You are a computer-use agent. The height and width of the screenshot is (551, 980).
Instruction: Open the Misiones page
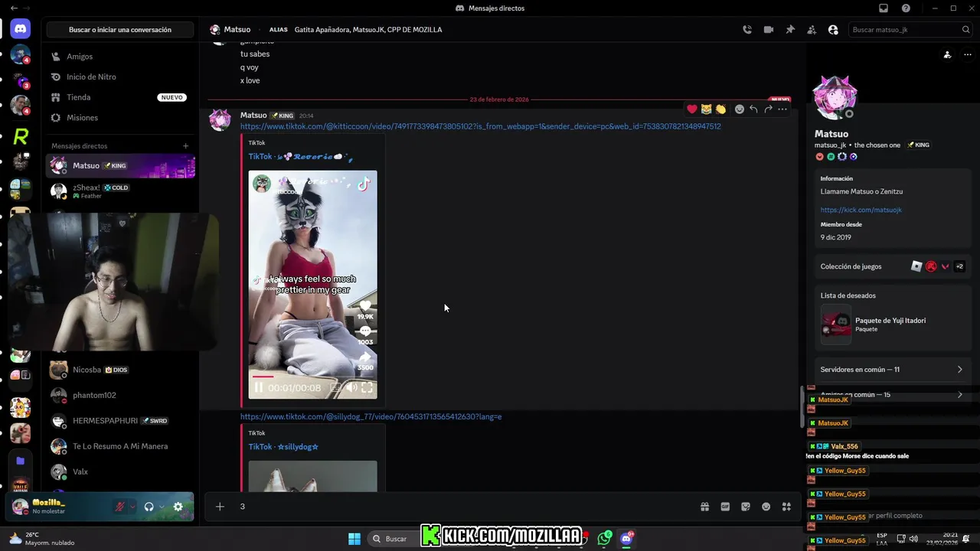pos(120,118)
